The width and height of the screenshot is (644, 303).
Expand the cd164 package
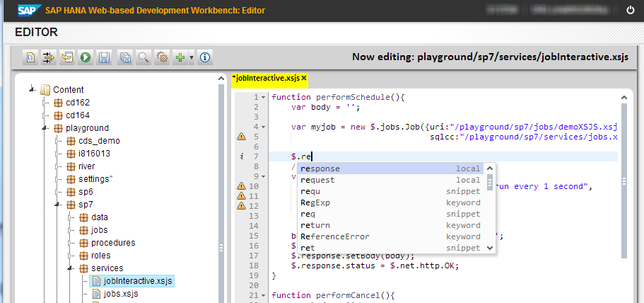click(45, 115)
